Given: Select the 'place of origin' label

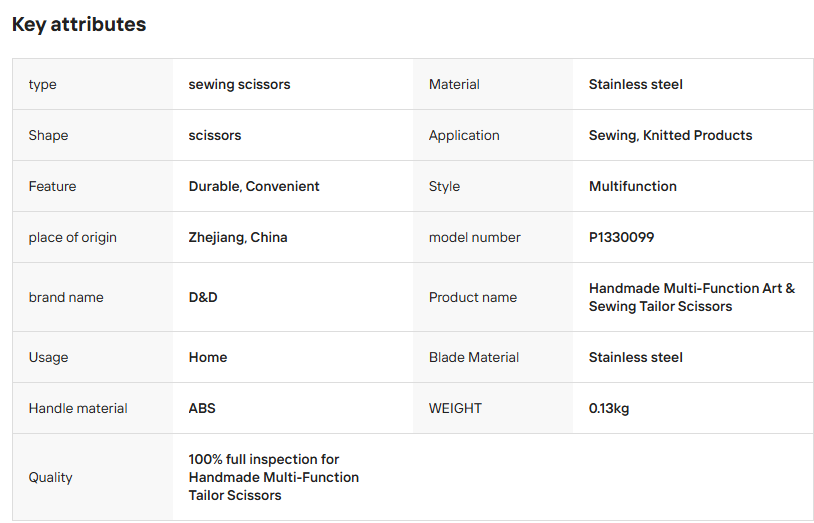Looking at the screenshot, I should (x=73, y=237).
